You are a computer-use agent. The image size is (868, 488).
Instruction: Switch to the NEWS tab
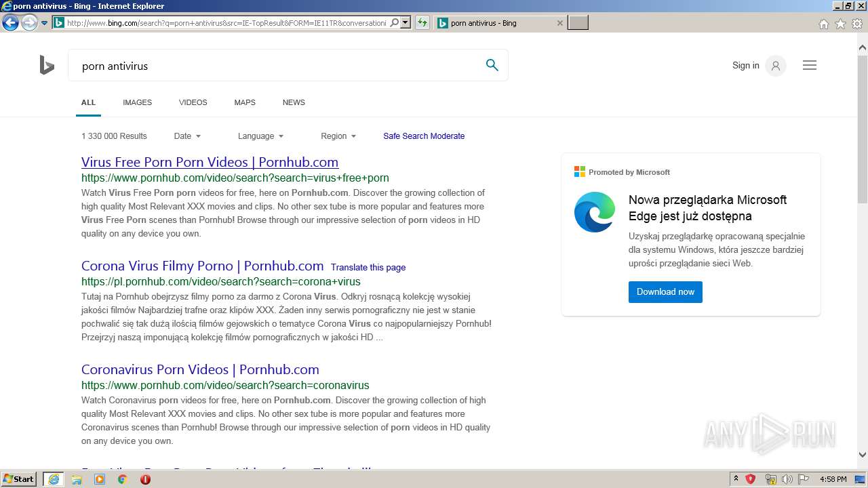pyautogui.click(x=294, y=102)
